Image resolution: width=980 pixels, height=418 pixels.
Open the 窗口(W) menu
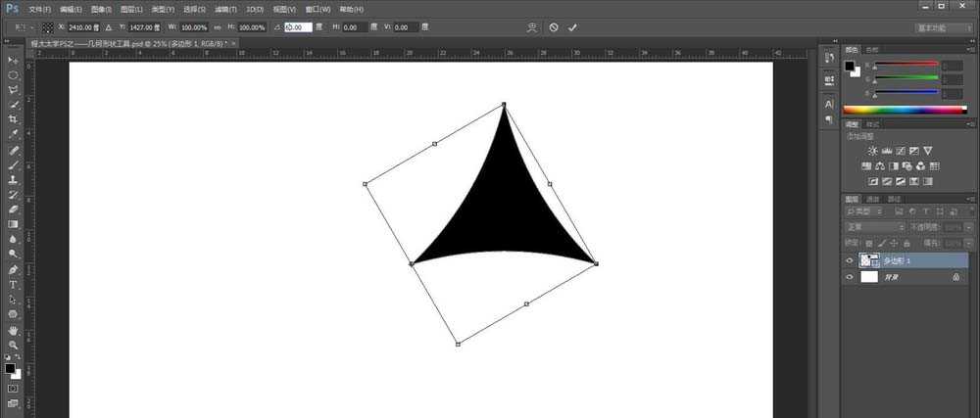point(318,10)
